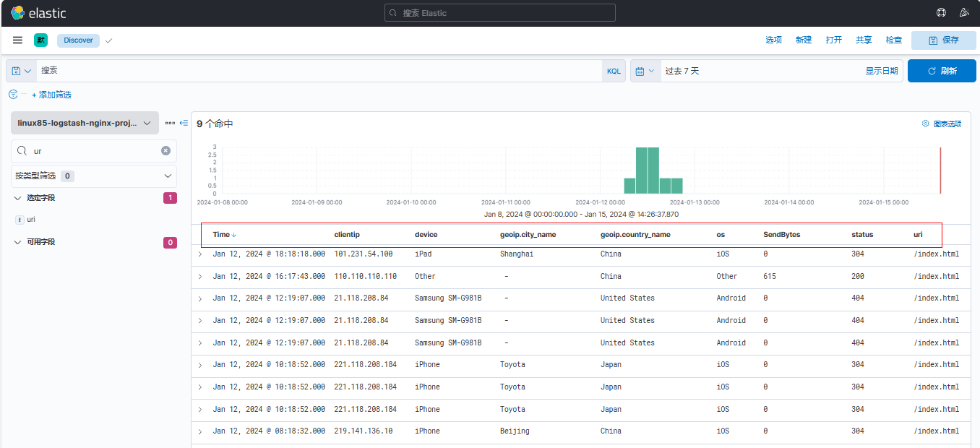Click the help lifebuoy icon
Image resolution: width=980 pixels, height=448 pixels.
(941, 13)
